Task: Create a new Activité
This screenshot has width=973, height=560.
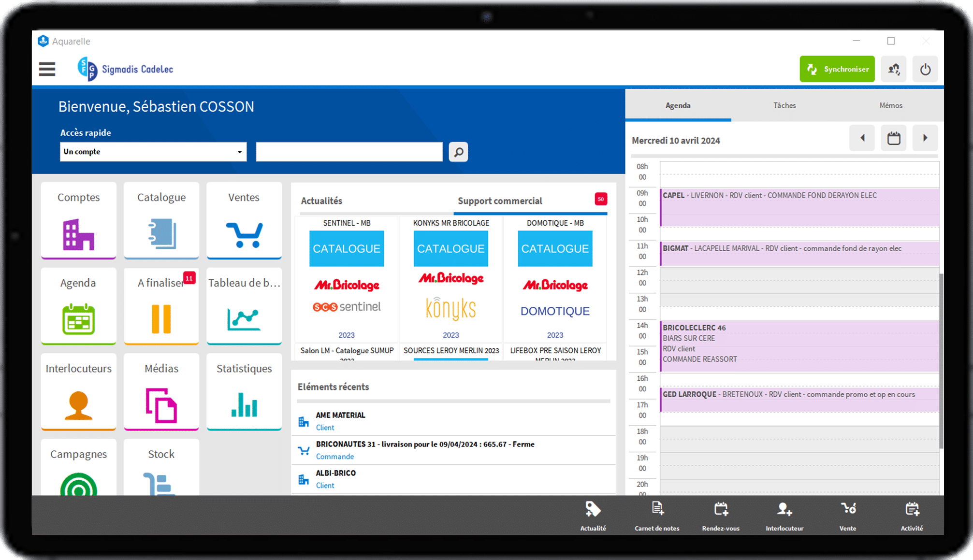Action: (x=912, y=516)
